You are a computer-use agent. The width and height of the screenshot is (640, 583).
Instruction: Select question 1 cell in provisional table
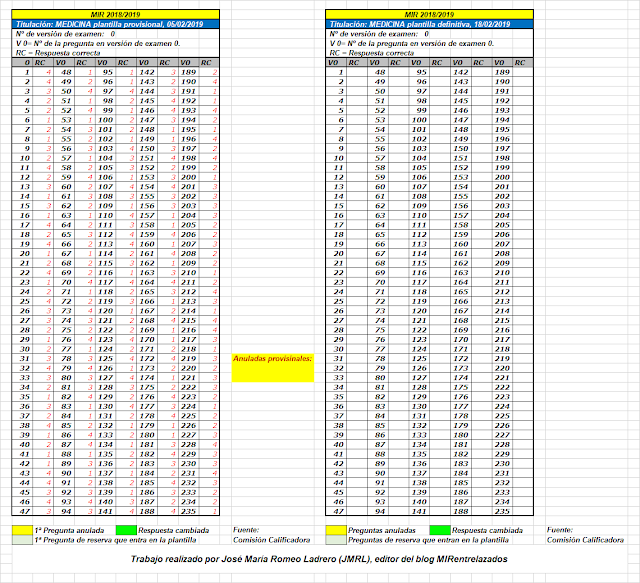tap(22, 72)
